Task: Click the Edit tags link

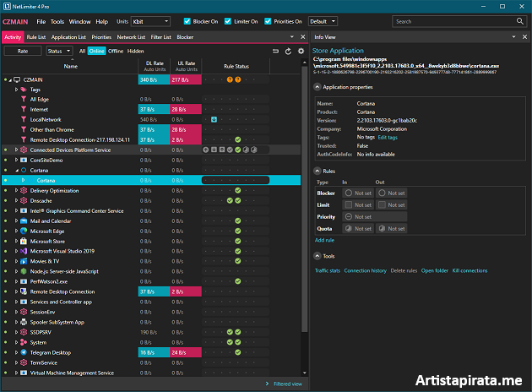Action: [x=388, y=138]
